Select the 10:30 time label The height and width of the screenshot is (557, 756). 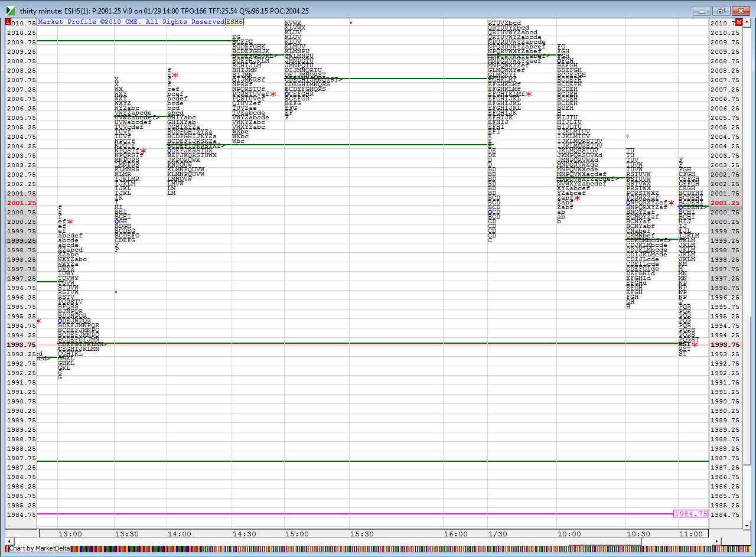pyautogui.click(x=638, y=533)
